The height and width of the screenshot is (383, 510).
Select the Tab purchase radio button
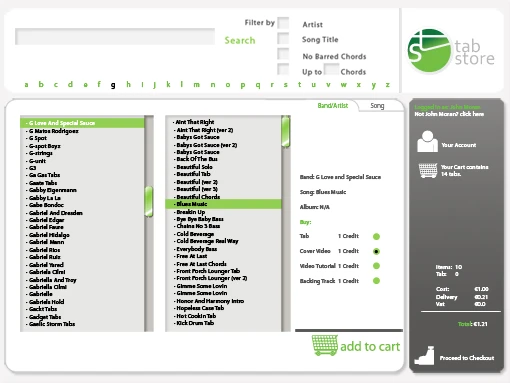coord(376,237)
